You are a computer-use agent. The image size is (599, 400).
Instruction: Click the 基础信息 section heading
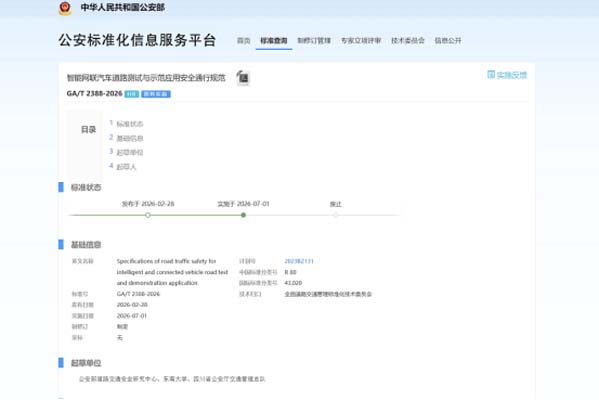coord(86,245)
